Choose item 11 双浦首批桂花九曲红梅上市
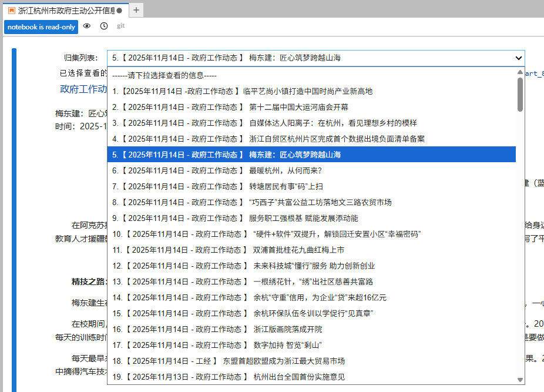 click(x=311, y=250)
